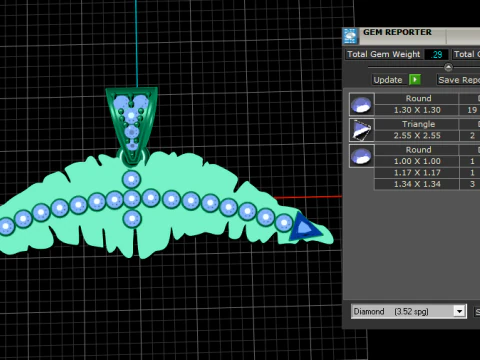Click the green Update play button

(x=415, y=80)
